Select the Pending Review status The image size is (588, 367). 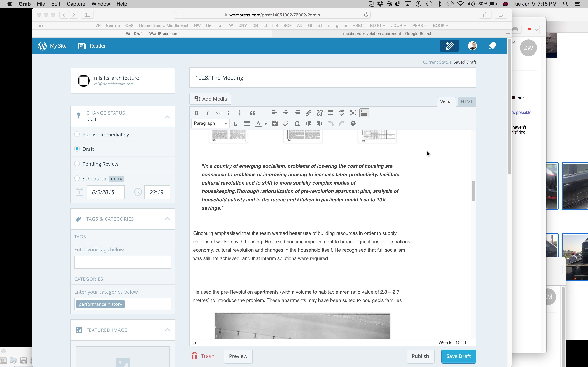pyautogui.click(x=77, y=164)
